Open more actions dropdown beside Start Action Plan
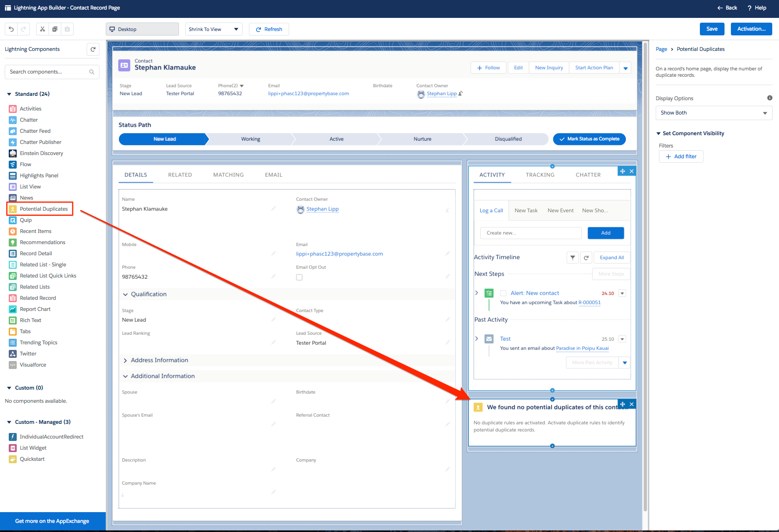The image size is (779, 532). [626, 68]
